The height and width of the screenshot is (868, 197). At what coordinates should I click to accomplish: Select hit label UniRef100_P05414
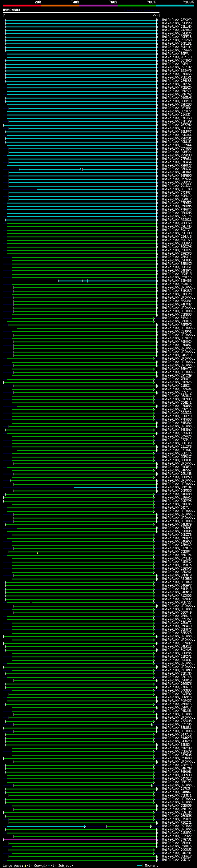(177, 64)
